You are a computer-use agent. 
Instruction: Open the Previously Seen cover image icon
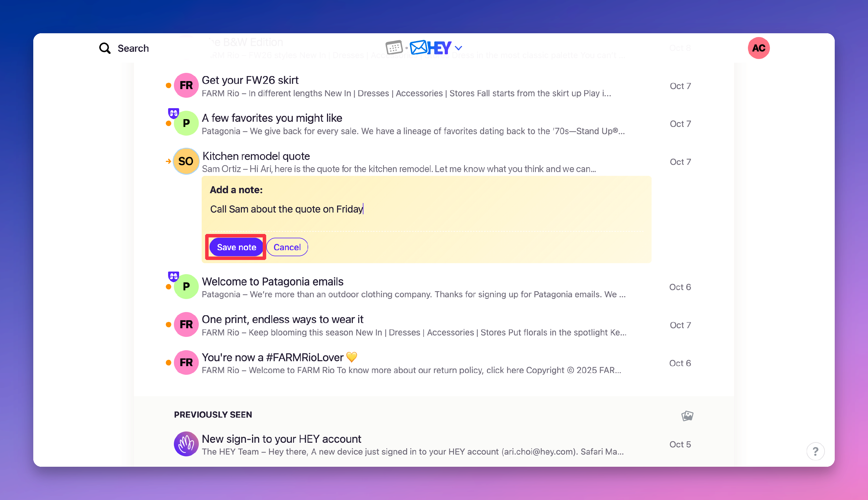tap(687, 416)
